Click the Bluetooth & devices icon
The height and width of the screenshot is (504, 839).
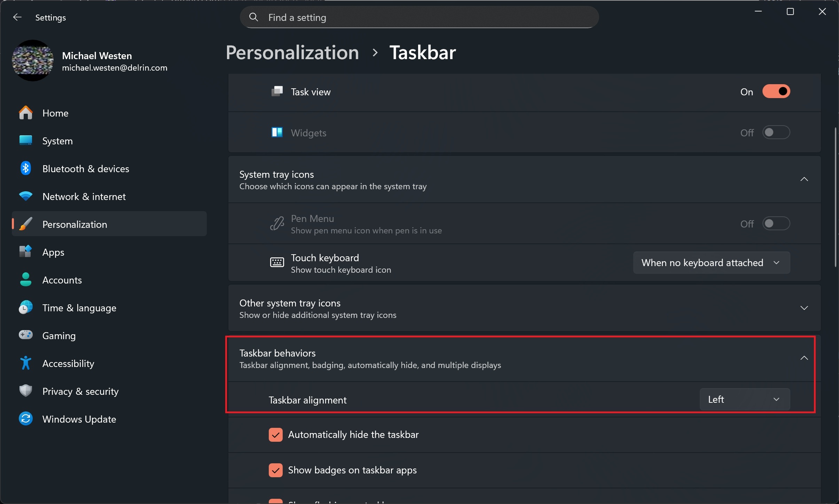(x=26, y=169)
